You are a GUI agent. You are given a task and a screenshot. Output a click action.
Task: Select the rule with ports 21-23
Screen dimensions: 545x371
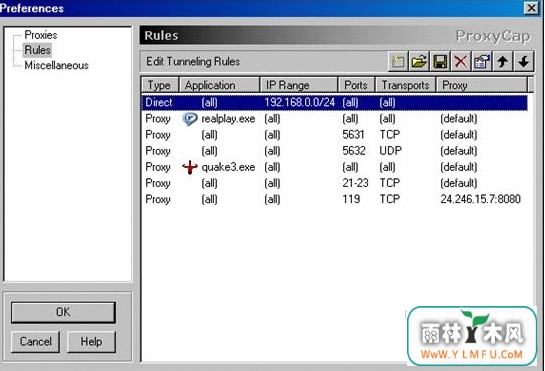pyautogui.click(x=335, y=183)
